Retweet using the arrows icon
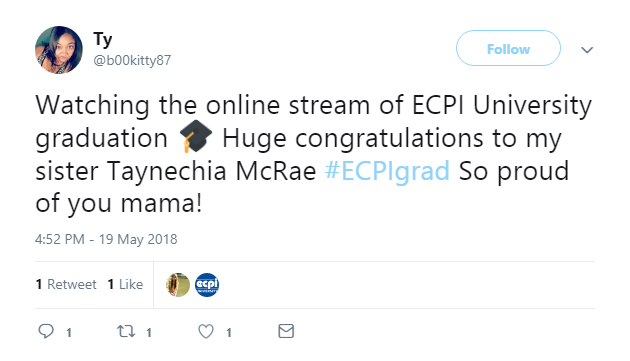630x361 pixels. coord(126,331)
